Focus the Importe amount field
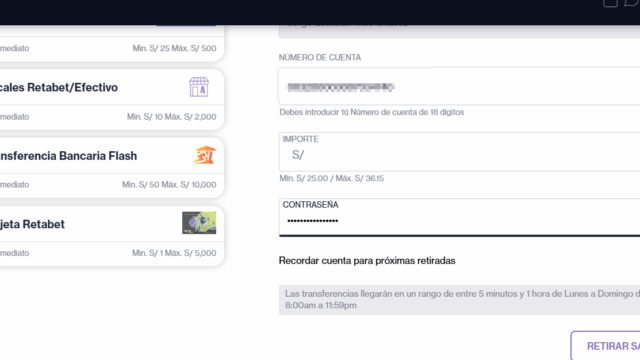Image resolution: width=640 pixels, height=360 pixels. pos(460,151)
